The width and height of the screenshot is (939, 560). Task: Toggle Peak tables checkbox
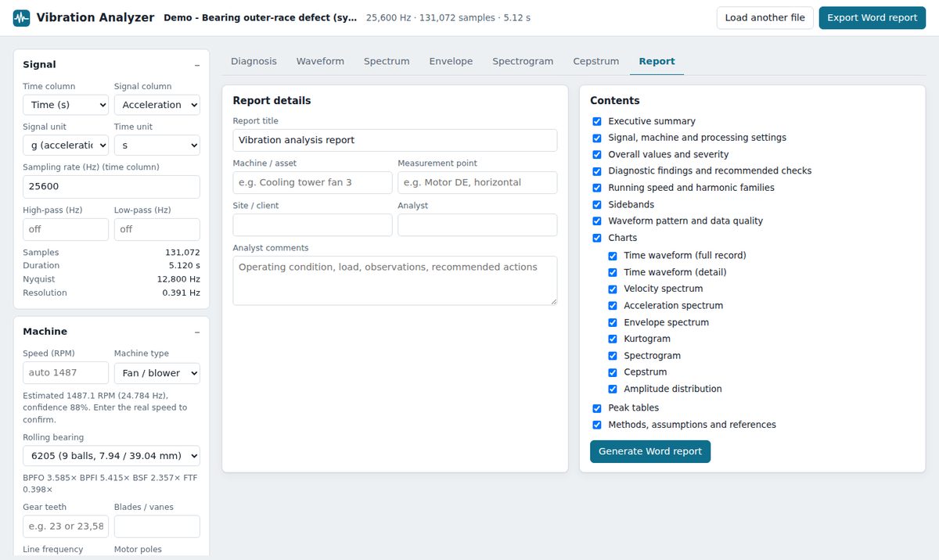(x=597, y=408)
